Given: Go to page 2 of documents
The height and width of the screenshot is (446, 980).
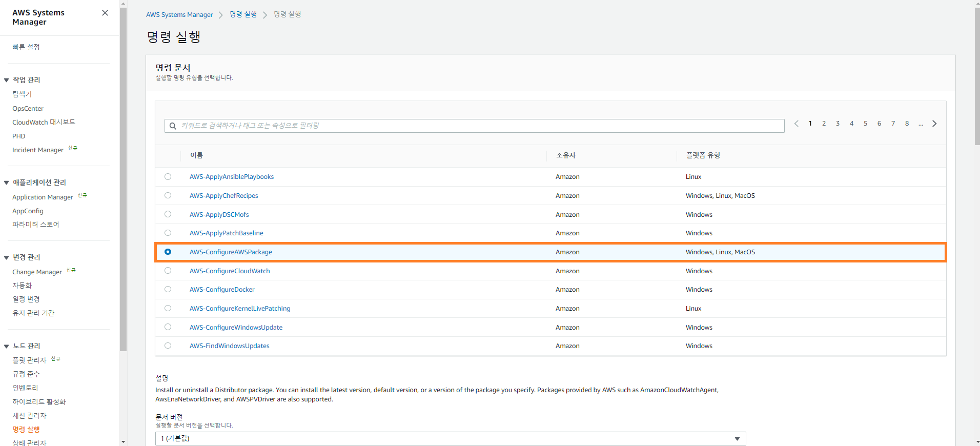Looking at the screenshot, I should [x=824, y=124].
